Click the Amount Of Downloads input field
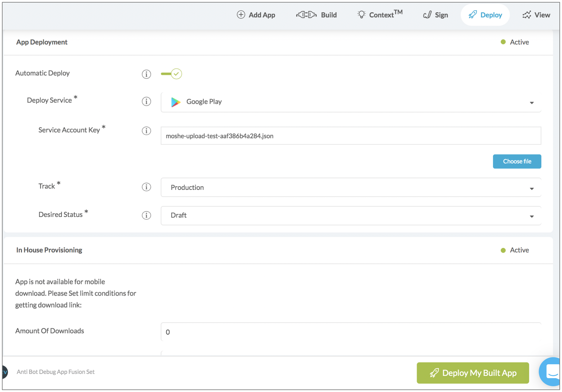Image resolution: width=562 pixels, height=392 pixels. (x=351, y=332)
